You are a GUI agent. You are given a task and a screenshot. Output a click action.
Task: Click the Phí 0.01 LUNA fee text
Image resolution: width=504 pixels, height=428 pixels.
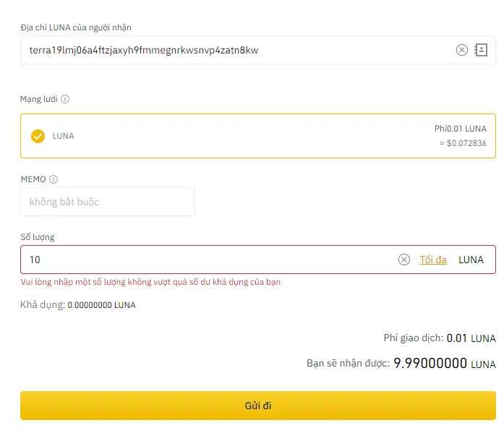(461, 129)
